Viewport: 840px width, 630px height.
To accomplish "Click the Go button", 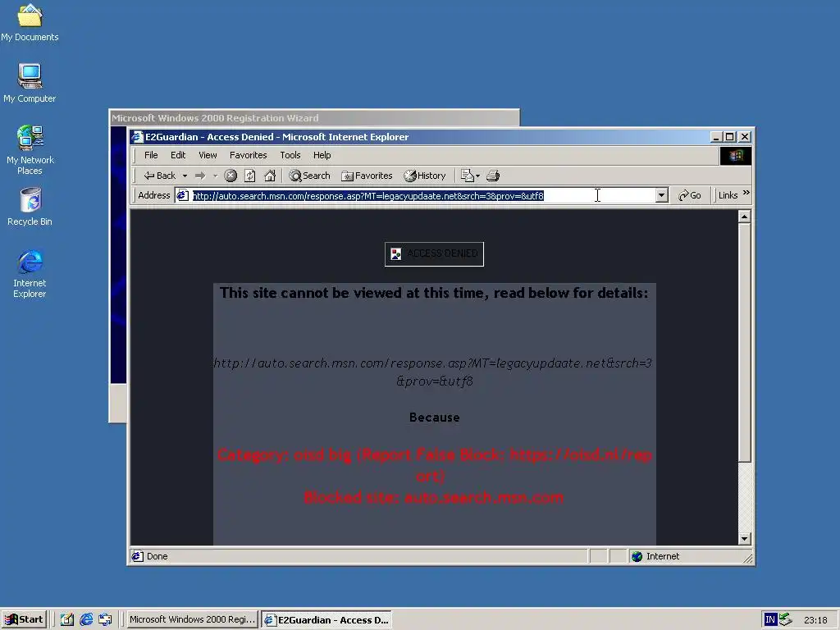I will 689,195.
